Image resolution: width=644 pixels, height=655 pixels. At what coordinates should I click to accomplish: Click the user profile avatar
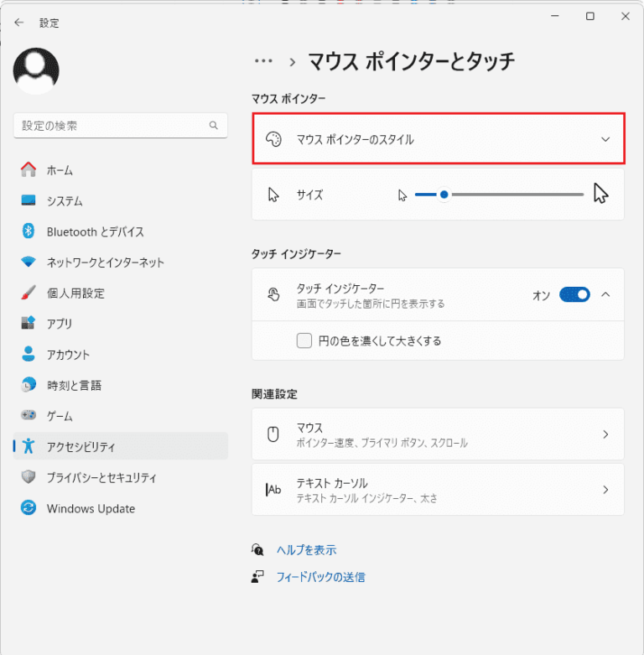[x=36, y=70]
